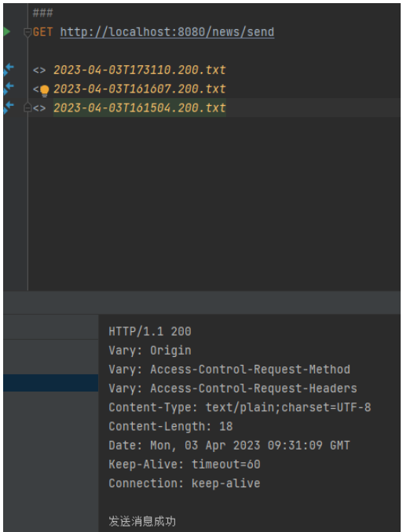Click gutter response icon beside 173110 file
This screenshot has height=532, width=403.
[x=8, y=69]
